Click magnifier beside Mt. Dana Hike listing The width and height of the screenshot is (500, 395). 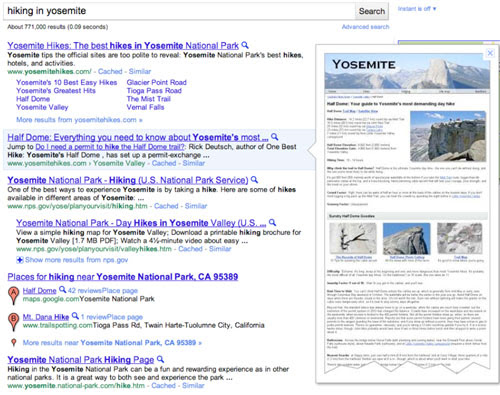tap(75, 315)
